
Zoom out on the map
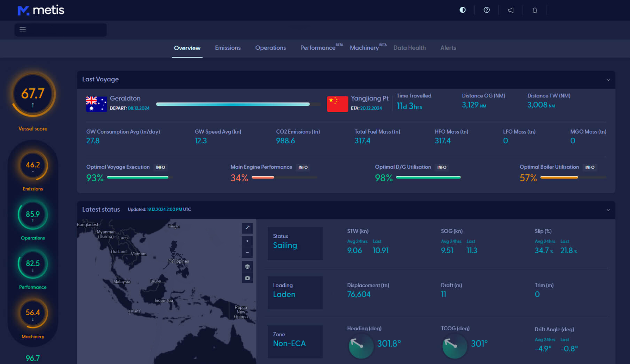(x=247, y=253)
